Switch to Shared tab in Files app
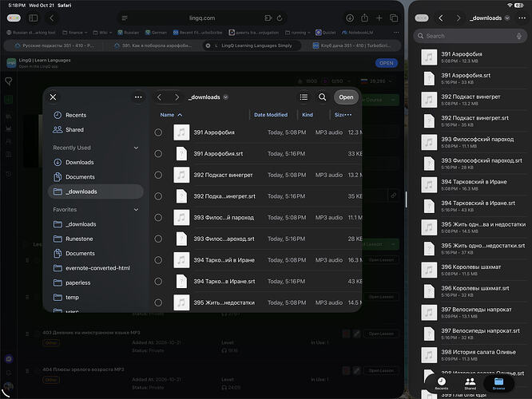This screenshot has height=399, width=532. point(470,384)
